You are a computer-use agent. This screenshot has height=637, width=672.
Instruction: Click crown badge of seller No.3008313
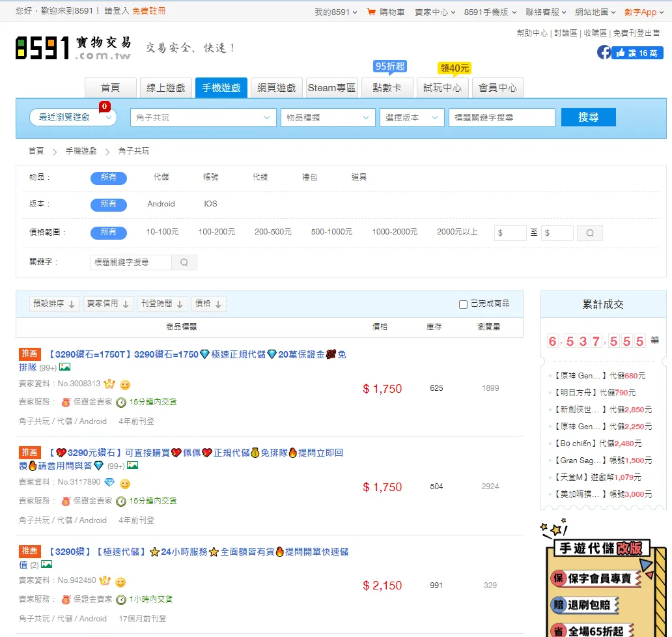click(109, 384)
